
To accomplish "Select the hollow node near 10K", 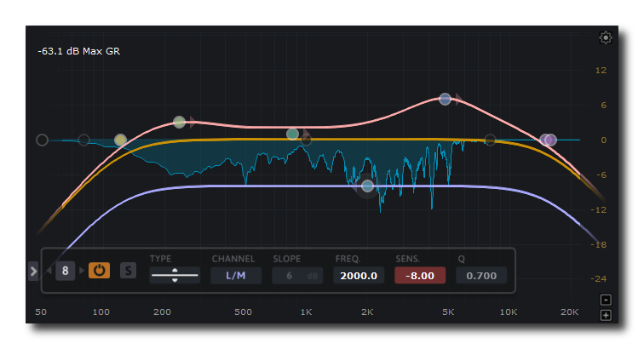I will [x=490, y=140].
